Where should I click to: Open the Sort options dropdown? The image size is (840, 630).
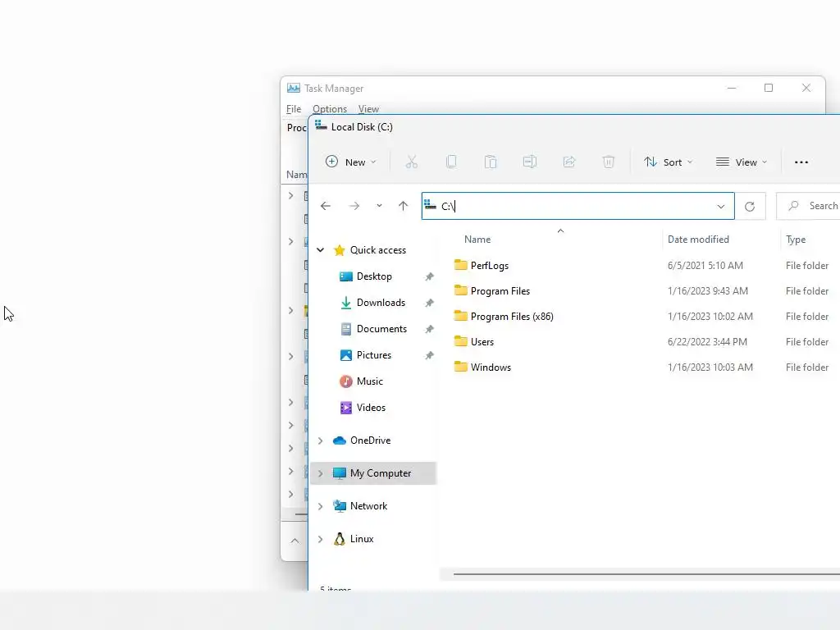pyautogui.click(x=668, y=162)
